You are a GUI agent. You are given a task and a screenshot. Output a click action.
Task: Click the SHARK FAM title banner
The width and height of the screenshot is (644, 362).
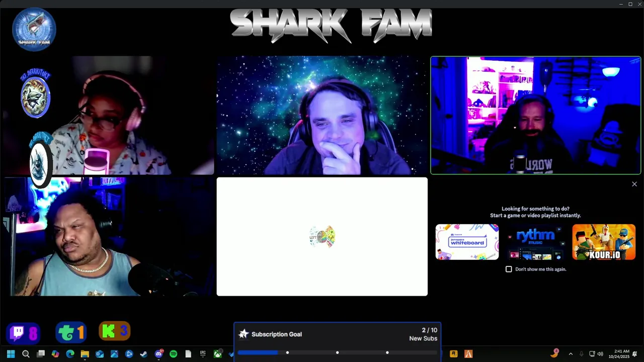pyautogui.click(x=331, y=25)
